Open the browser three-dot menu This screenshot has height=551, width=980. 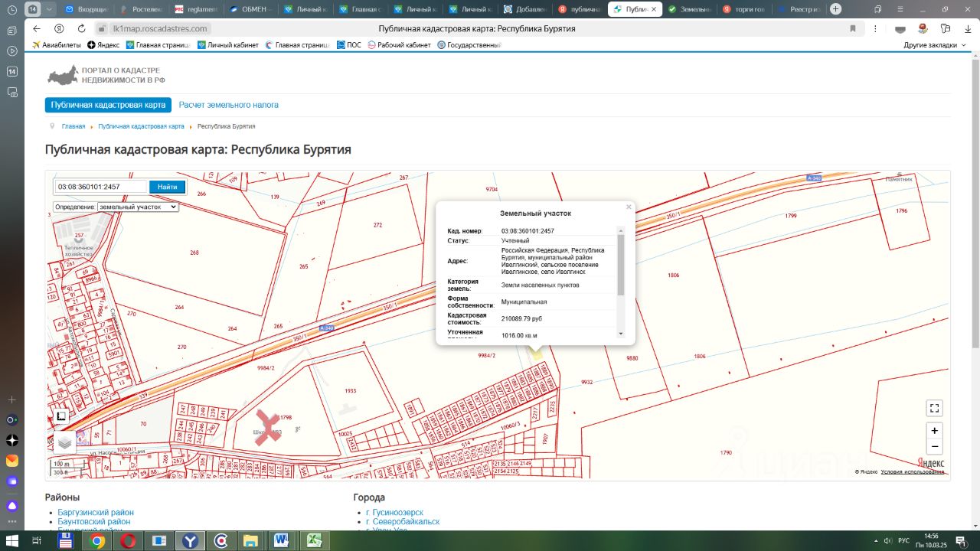click(875, 28)
